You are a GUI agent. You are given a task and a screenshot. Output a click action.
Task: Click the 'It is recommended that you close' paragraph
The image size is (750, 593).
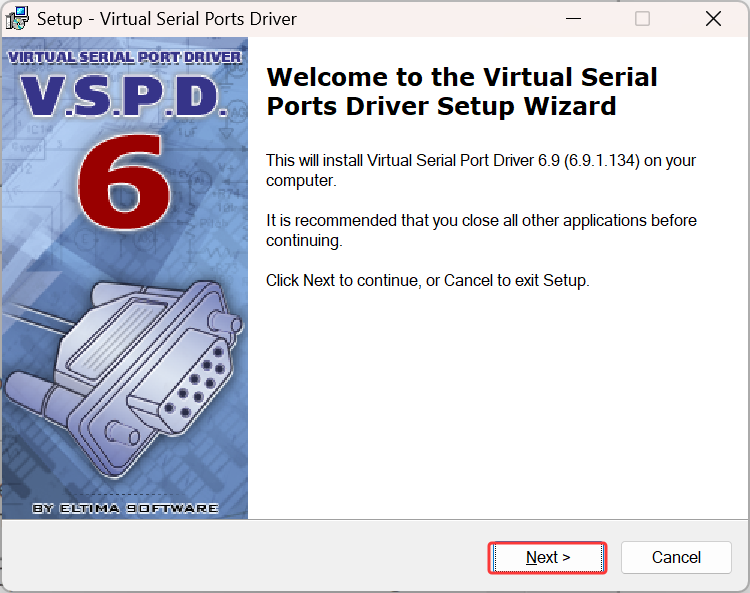(481, 230)
